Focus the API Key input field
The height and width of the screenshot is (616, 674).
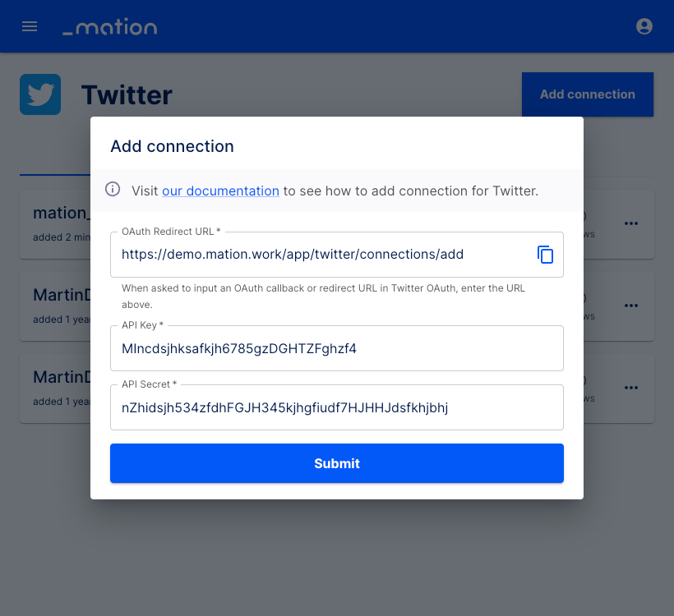pyautogui.click(x=336, y=348)
